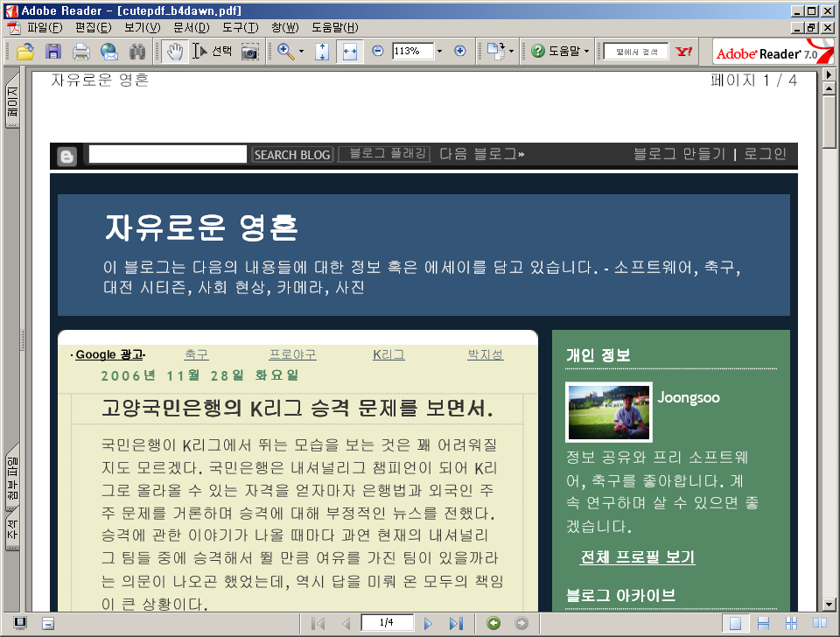840x637 pixels.
Task: Click the zoom percentage input field
Action: [x=412, y=52]
